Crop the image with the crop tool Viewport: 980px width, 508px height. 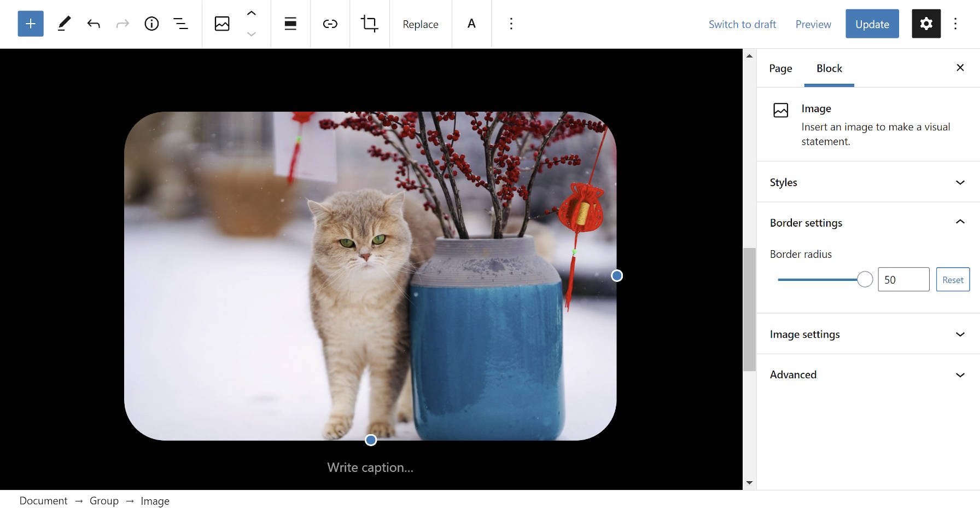click(x=370, y=24)
